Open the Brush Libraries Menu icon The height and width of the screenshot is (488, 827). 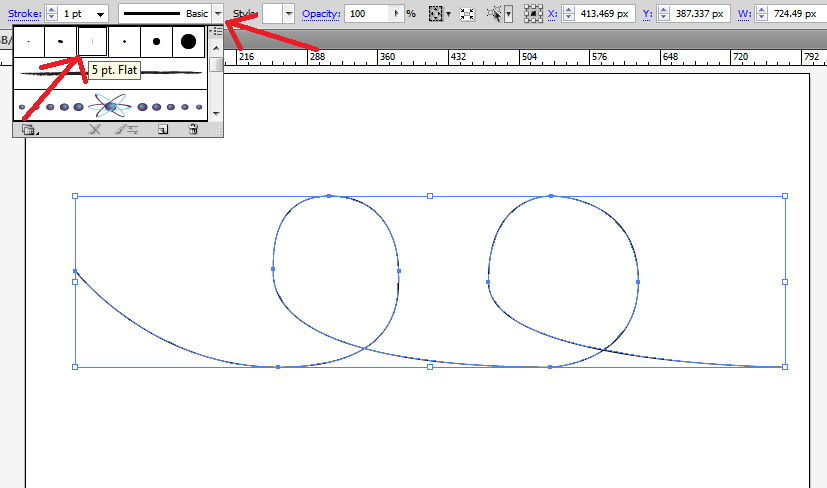pos(30,129)
